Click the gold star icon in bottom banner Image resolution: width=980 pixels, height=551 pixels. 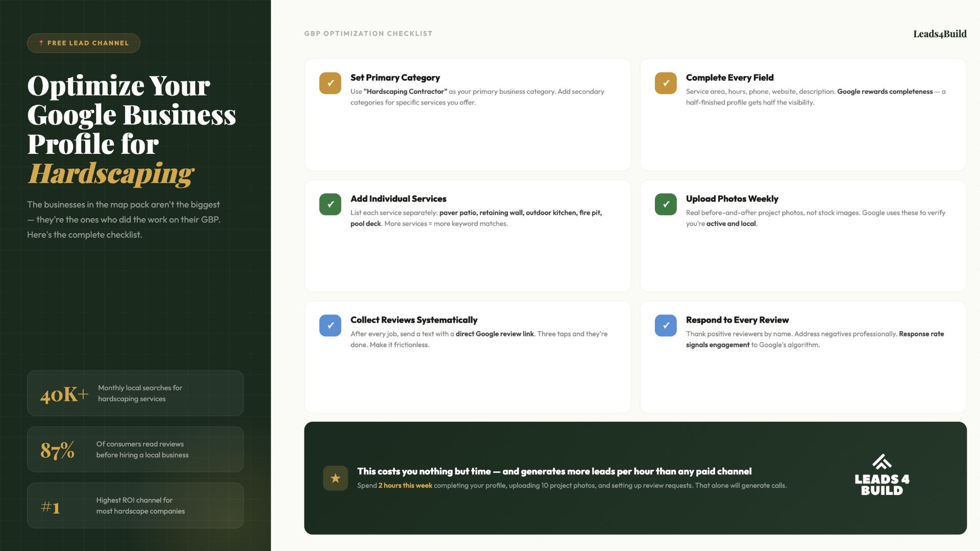tap(335, 478)
